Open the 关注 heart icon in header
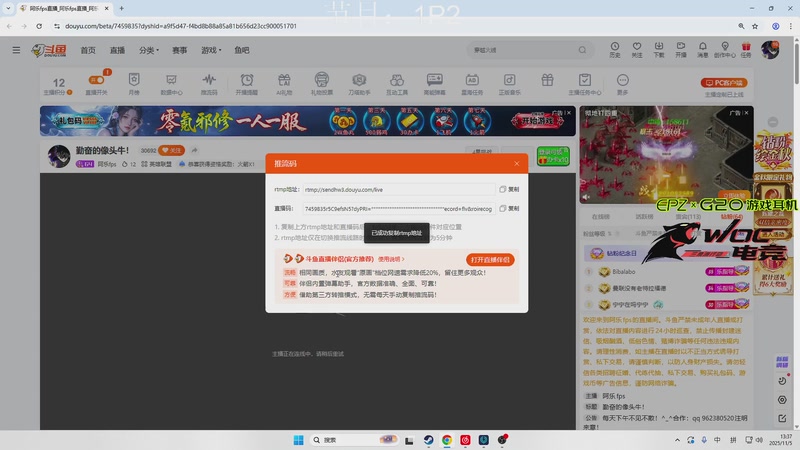Screen dimensions: 800x450 [637, 49]
